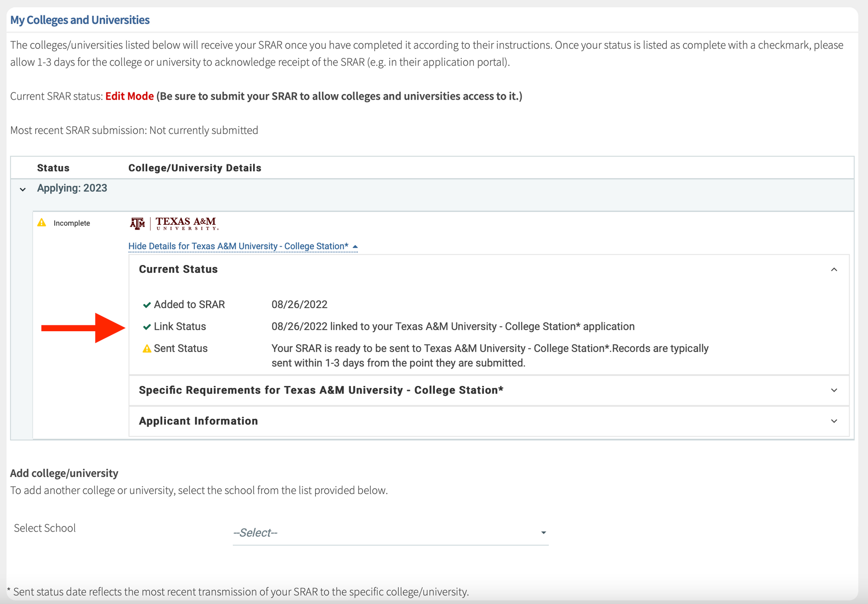Collapse the Current Status section chevron

pos(834,270)
